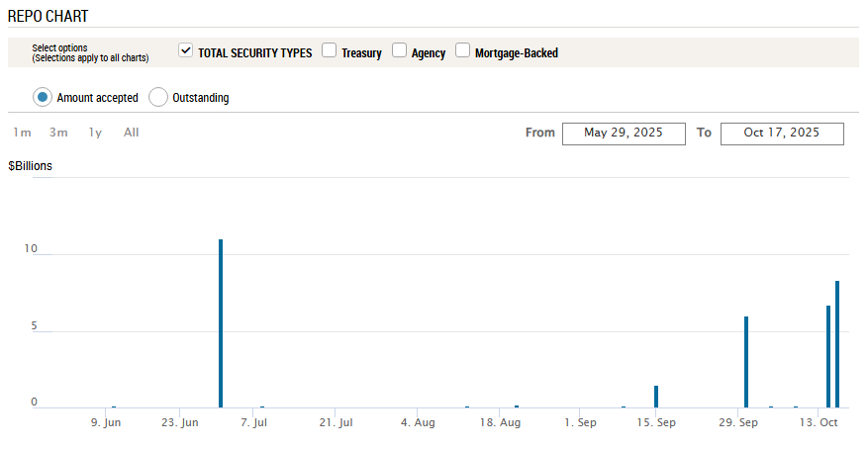The height and width of the screenshot is (449, 868).
Task: Switch chart range to 3m
Action: coord(58,133)
